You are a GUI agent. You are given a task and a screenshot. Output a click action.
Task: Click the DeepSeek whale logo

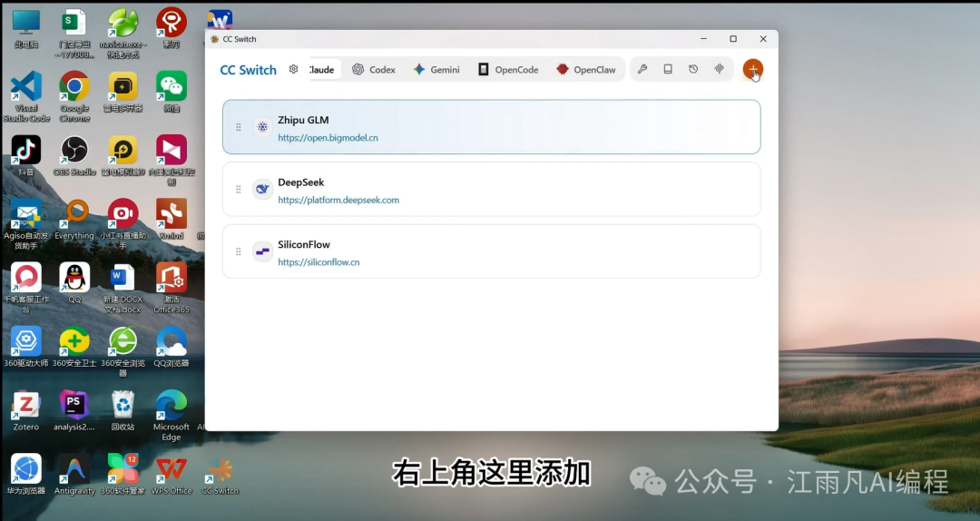click(x=262, y=189)
